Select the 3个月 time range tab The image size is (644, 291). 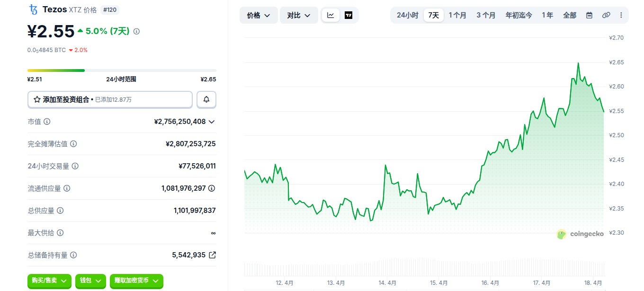click(486, 15)
